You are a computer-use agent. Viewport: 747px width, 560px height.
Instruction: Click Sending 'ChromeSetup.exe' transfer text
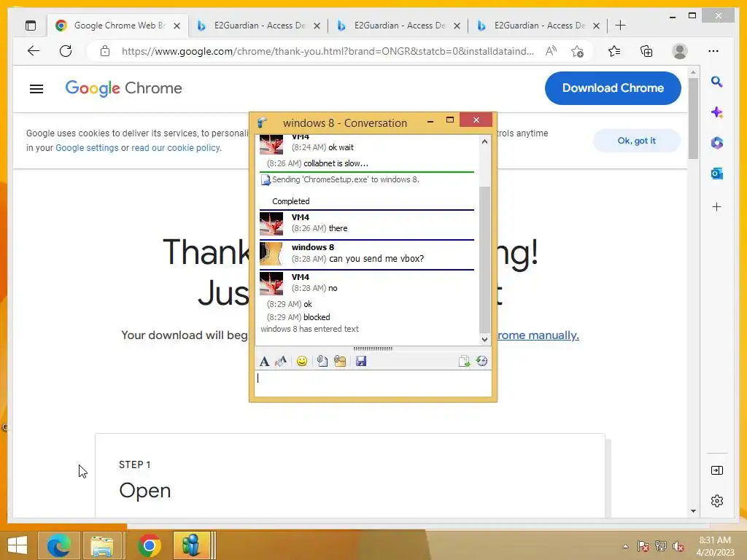click(x=345, y=180)
